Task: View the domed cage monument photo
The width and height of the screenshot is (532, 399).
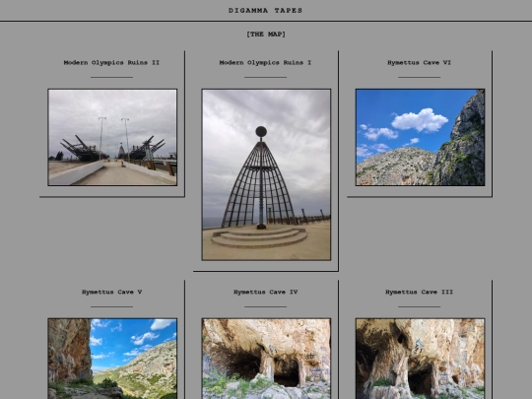Action: (266, 174)
